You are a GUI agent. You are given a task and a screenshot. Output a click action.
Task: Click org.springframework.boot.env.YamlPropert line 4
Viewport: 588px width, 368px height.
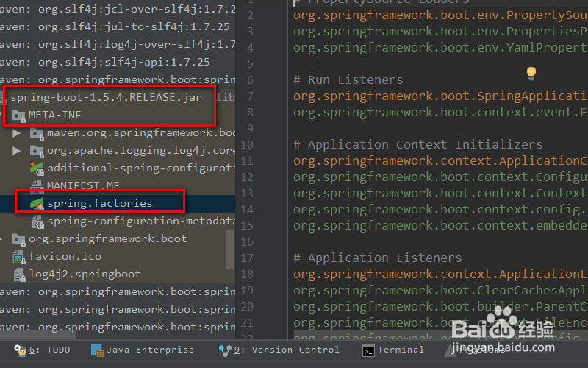click(440, 48)
